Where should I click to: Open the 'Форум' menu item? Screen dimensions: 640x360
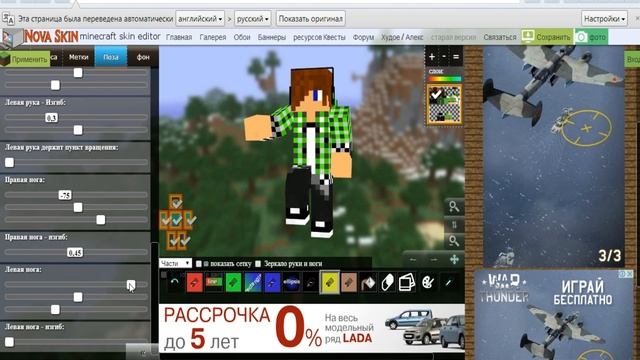tap(363, 37)
